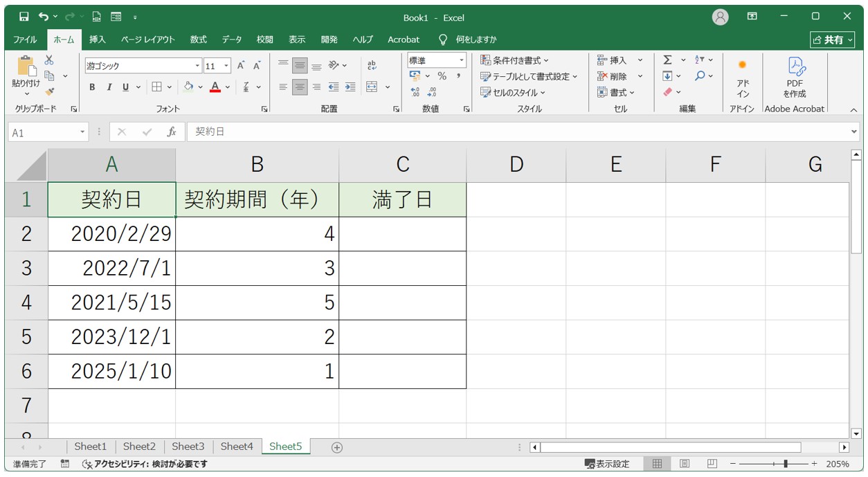The width and height of the screenshot is (868, 477).
Task: Click the Find and Select magnifier icon
Action: tap(700, 75)
